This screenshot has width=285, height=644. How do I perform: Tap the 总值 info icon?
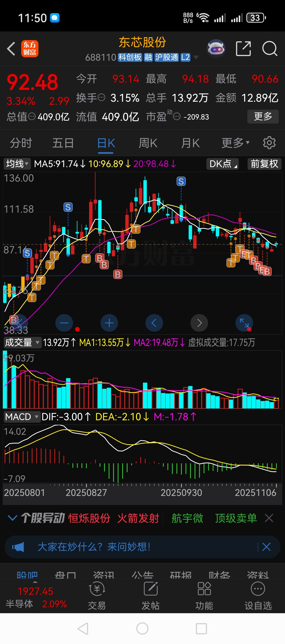click(x=32, y=116)
